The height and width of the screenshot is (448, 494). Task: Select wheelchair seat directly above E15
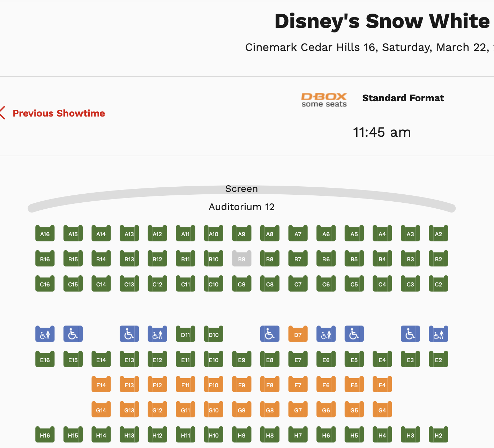(x=73, y=334)
